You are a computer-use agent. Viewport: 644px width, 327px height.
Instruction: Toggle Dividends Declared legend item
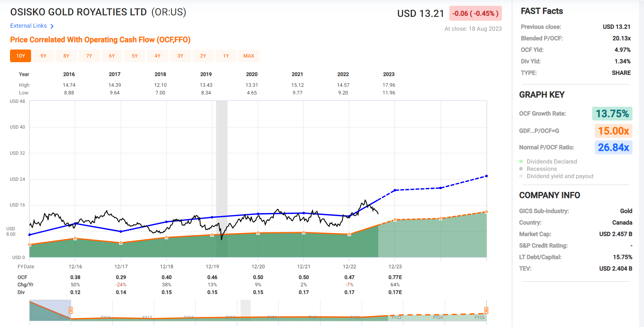click(x=548, y=162)
